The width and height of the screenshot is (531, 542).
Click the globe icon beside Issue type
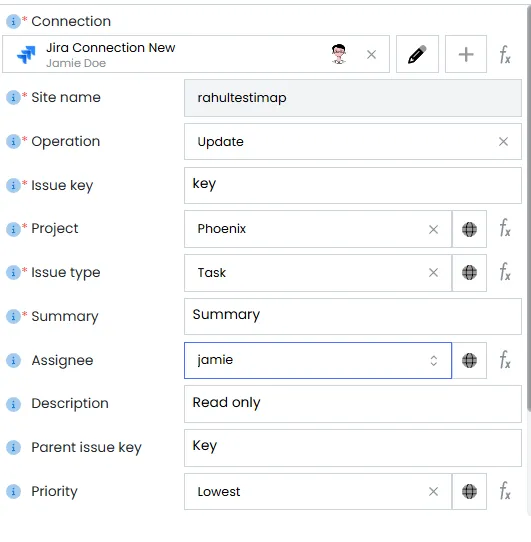[469, 273]
